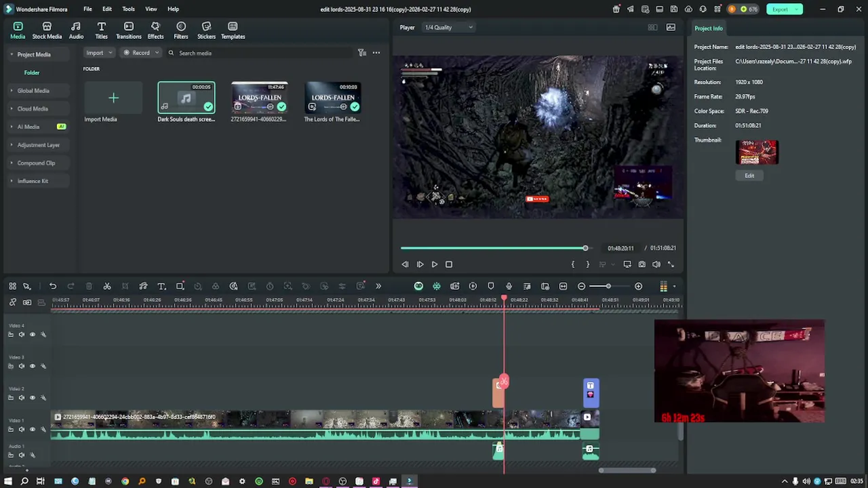
Task: Open the Tools menu
Action: pyautogui.click(x=128, y=9)
